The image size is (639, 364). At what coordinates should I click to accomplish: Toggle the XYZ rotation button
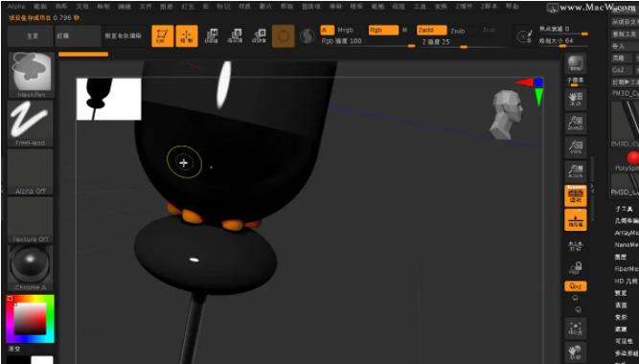(576, 286)
